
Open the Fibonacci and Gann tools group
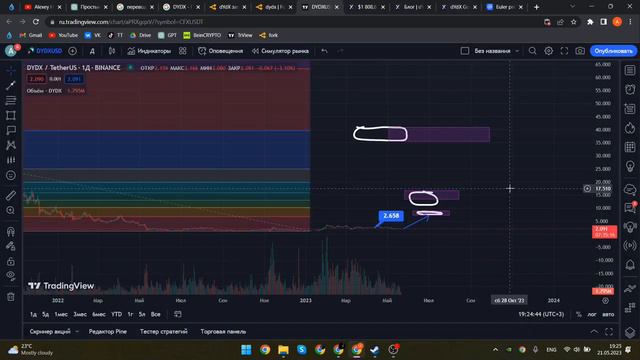click(x=11, y=100)
